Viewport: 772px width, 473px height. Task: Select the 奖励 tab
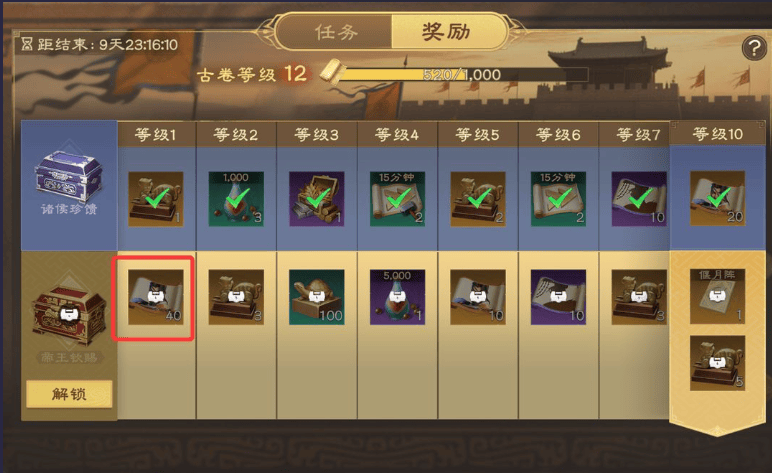(x=447, y=32)
